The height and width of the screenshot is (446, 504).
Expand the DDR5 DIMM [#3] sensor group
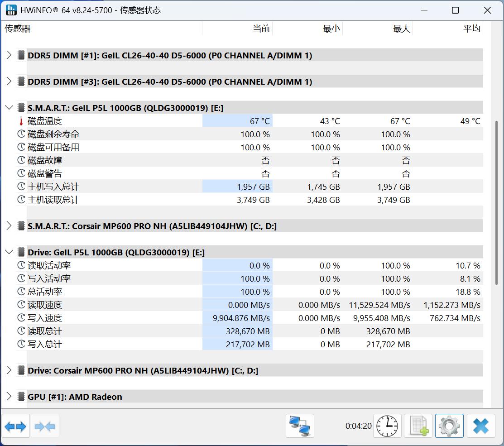(9, 82)
